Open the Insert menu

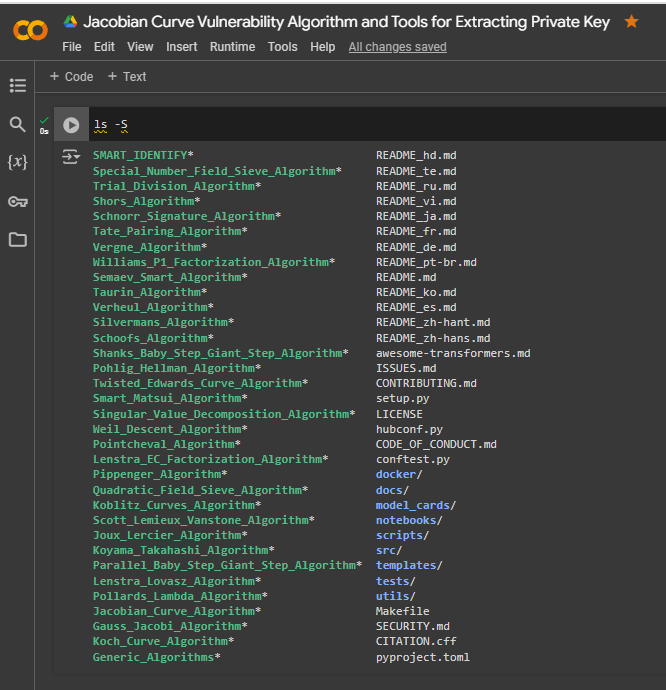[x=182, y=47]
